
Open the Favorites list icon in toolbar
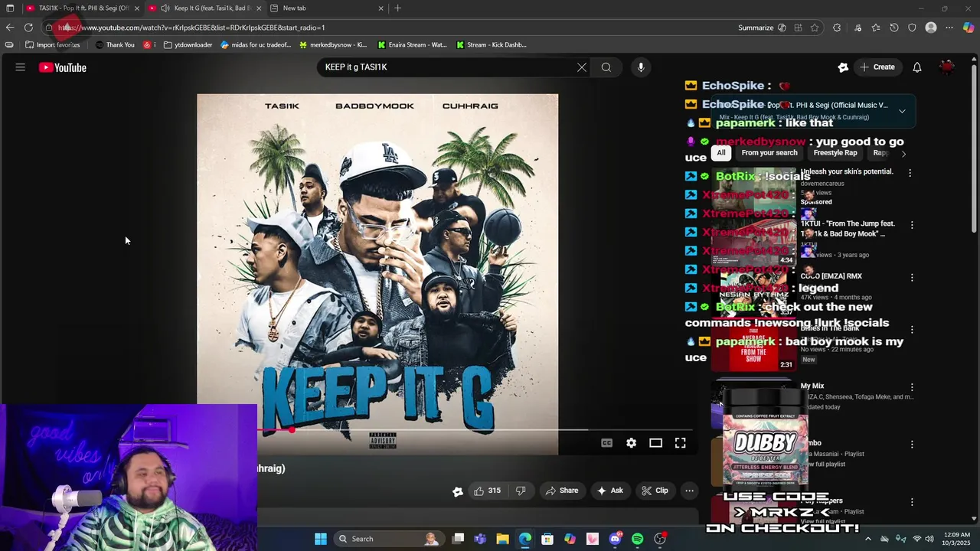pyautogui.click(x=876, y=28)
